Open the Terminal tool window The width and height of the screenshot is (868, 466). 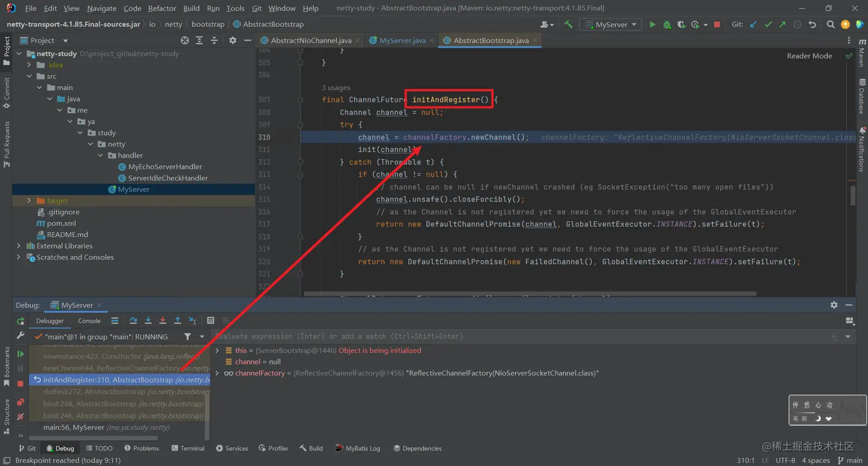(x=187, y=448)
